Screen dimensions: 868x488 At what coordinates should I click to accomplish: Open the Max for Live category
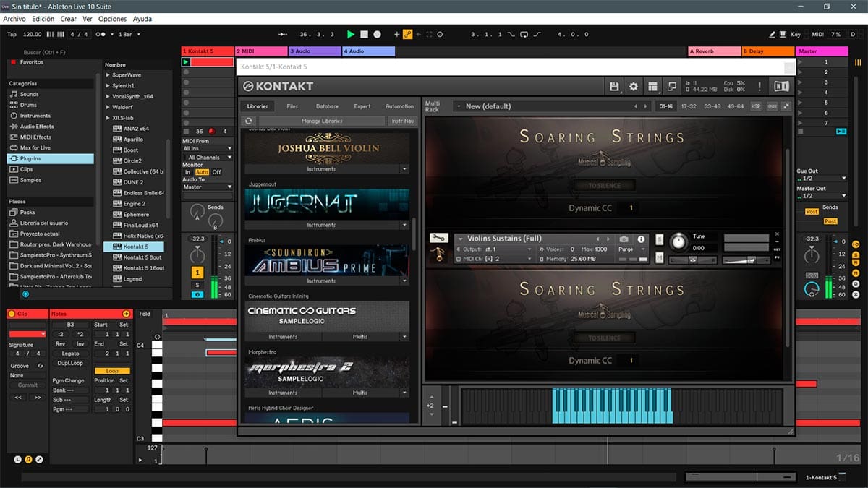click(51, 148)
